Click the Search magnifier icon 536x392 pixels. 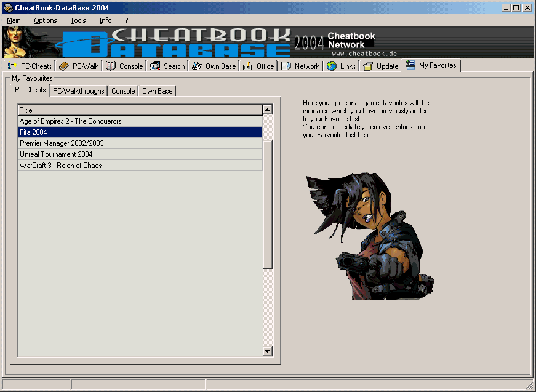click(x=155, y=66)
